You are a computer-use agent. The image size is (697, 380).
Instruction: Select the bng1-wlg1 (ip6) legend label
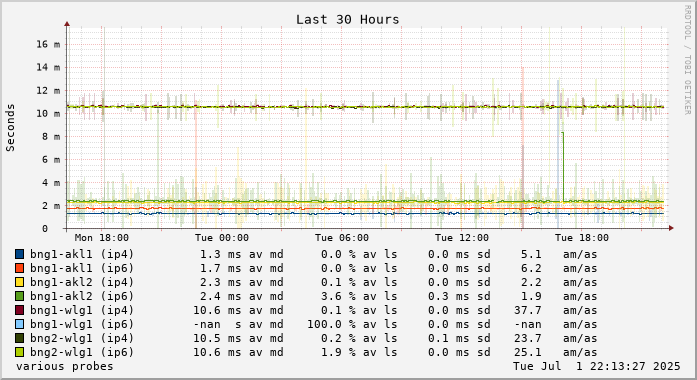click(x=82, y=324)
